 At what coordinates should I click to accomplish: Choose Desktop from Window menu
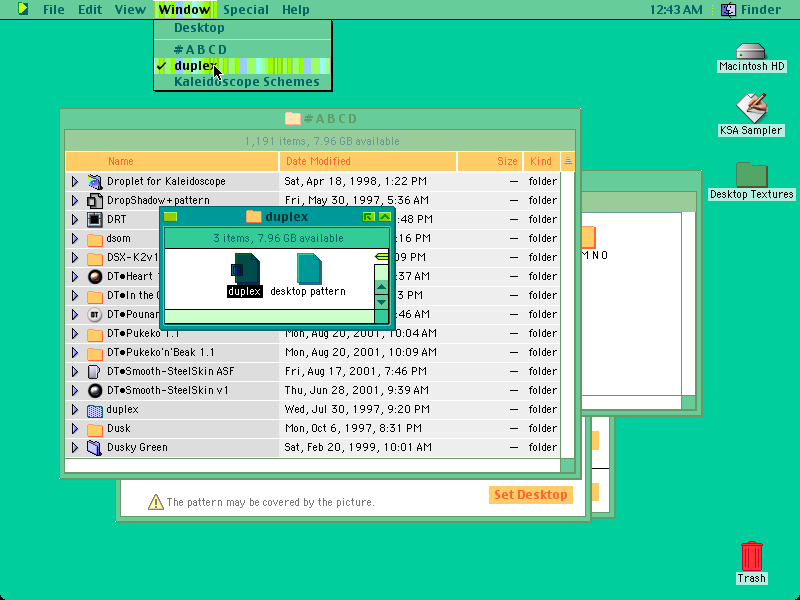click(243, 28)
